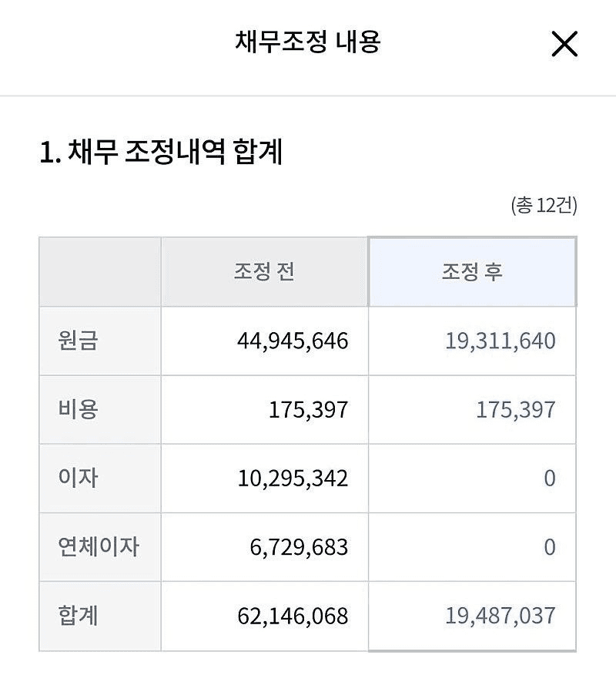Select the 19,311,640 adjusted principal amount

(500, 341)
